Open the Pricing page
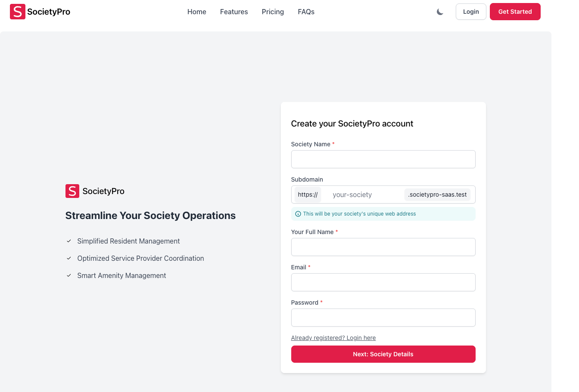 coord(273,12)
